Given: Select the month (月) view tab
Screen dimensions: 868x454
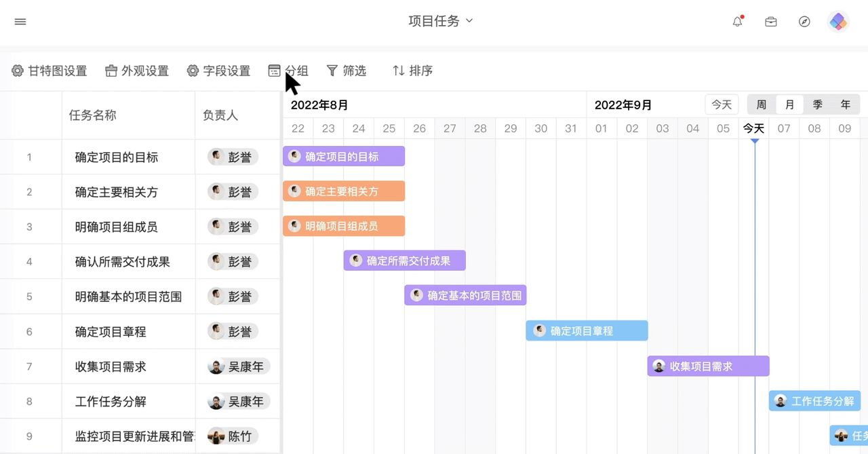Looking at the screenshot, I should 790,105.
